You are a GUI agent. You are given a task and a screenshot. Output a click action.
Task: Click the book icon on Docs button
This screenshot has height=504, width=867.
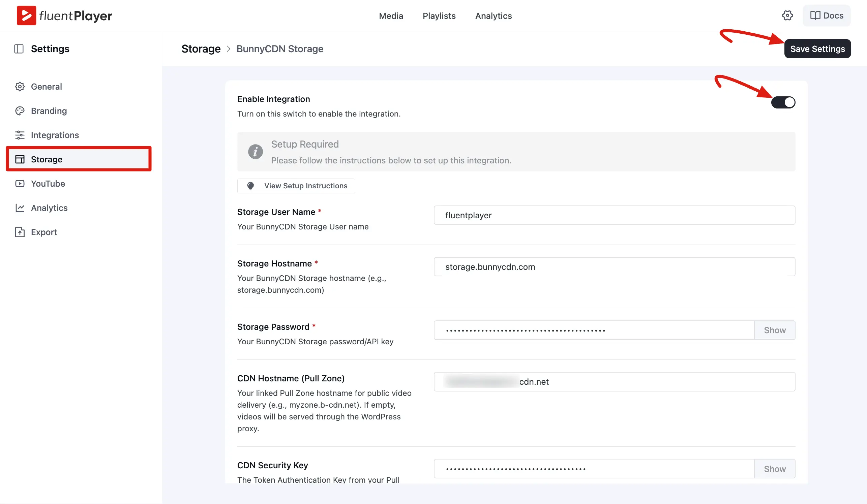point(815,15)
